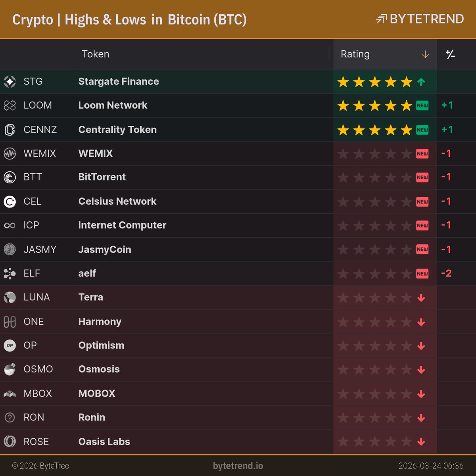Click the Stargate Finance STG token logo

tap(10, 82)
